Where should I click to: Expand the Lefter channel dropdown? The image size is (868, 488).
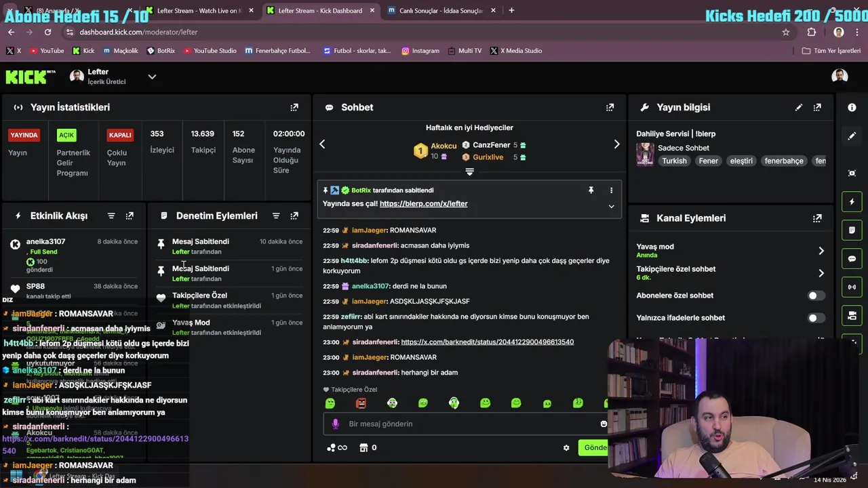click(152, 77)
